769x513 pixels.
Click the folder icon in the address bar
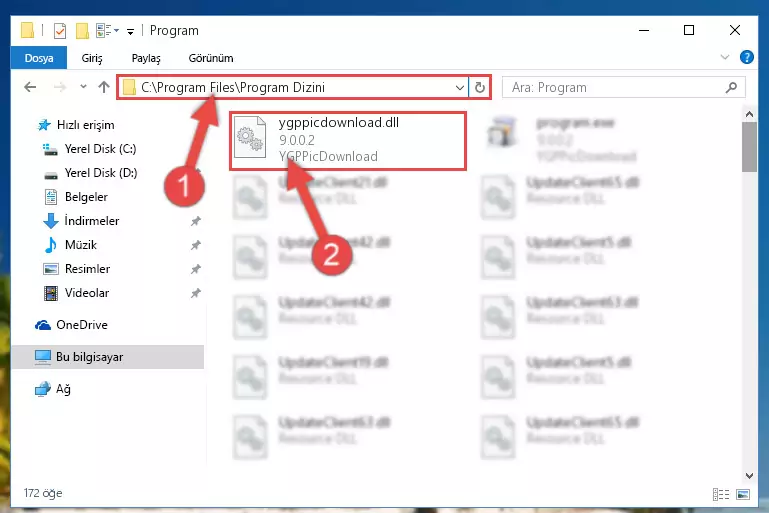click(x=129, y=88)
